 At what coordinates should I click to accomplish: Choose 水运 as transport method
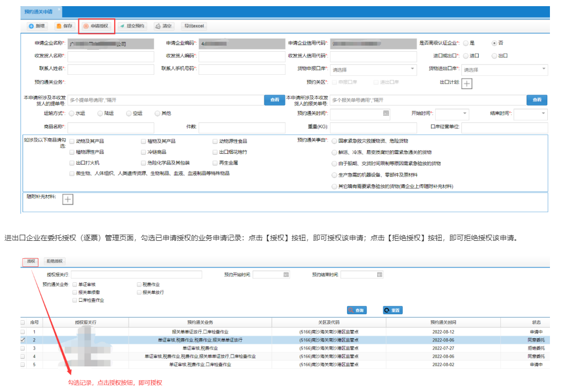pos(72,114)
